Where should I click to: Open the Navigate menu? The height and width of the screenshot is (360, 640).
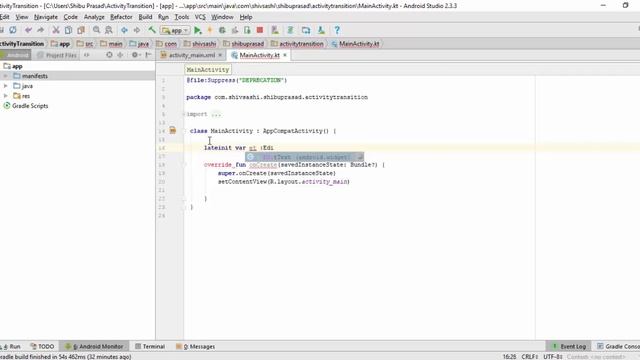coord(46,17)
